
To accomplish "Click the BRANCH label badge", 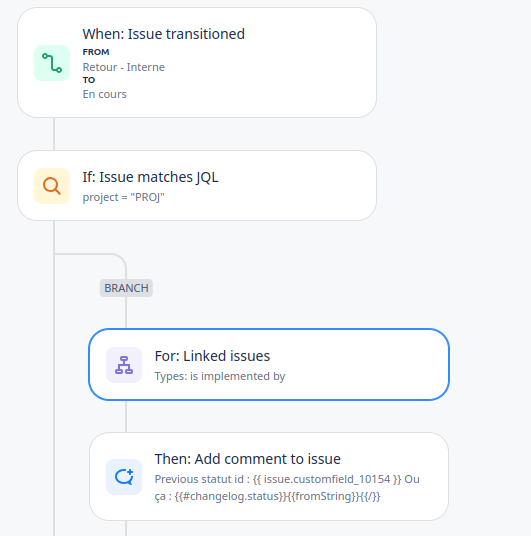I will (126, 288).
